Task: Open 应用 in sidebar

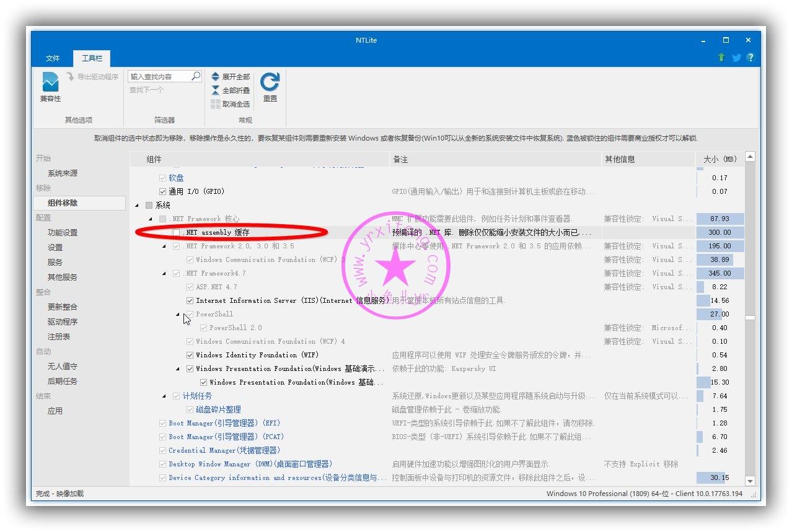Action: point(55,411)
